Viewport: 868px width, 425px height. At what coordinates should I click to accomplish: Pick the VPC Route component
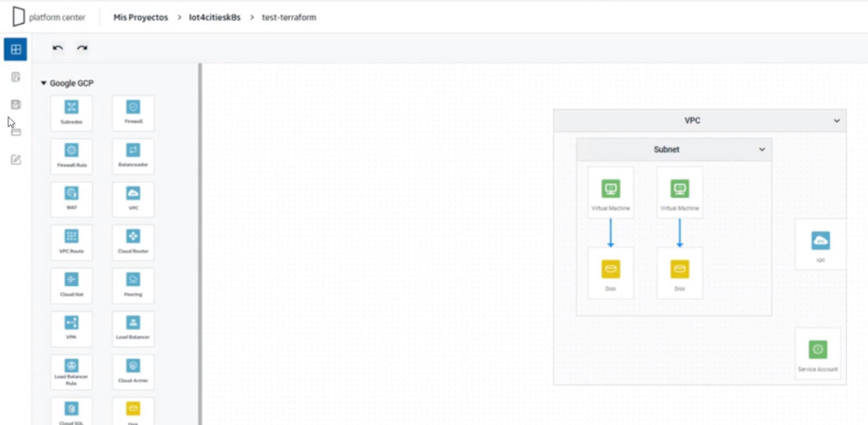71,243
